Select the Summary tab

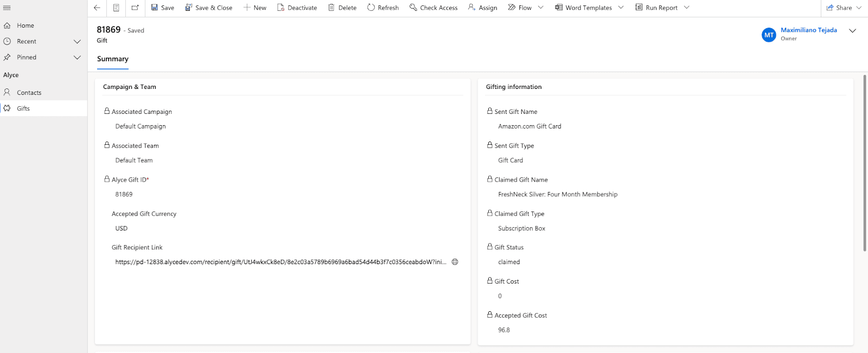113,59
